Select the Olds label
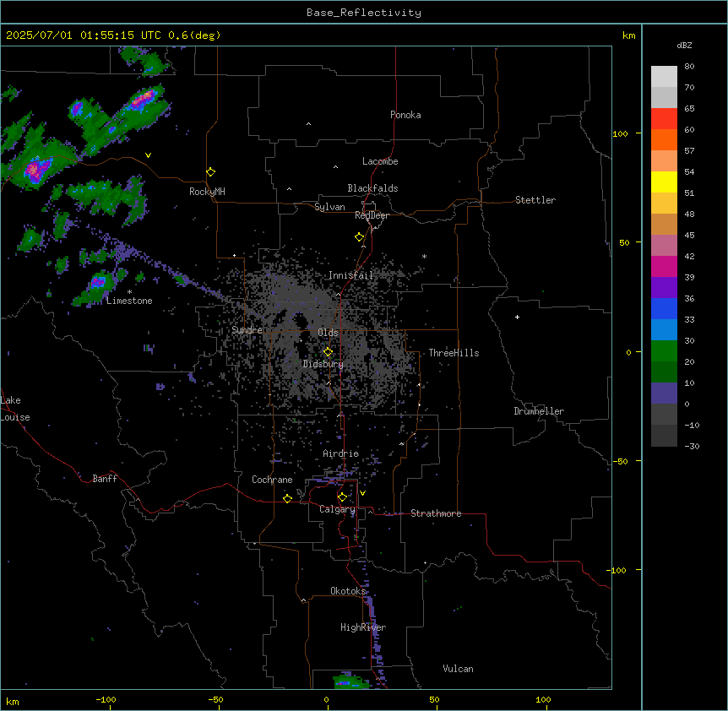Viewport: 728px width, 711px height. coord(328,333)
